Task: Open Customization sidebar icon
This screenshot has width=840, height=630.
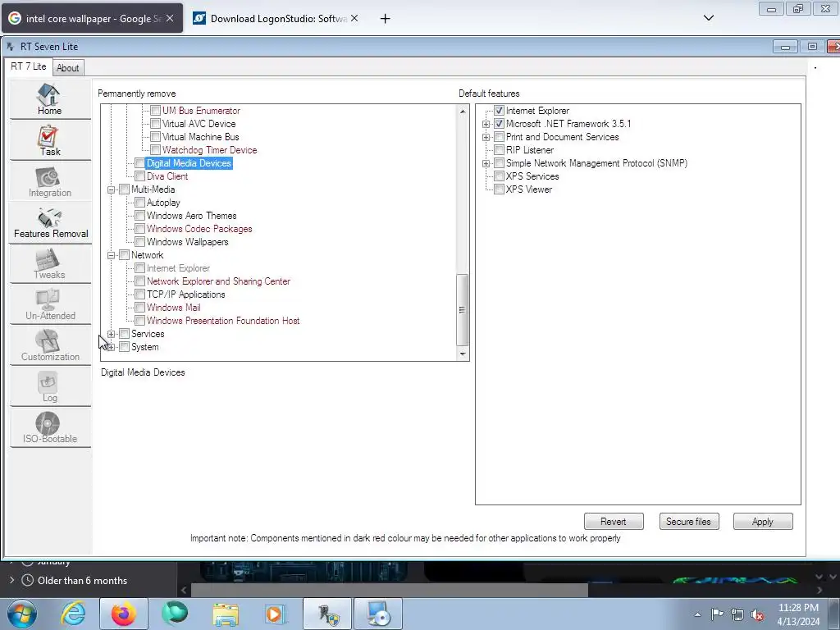Action: tap(50, 346)
